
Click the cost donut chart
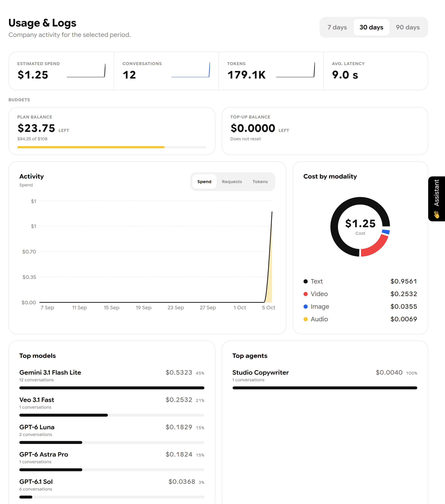pyautogui.click(x=360, y=227)
